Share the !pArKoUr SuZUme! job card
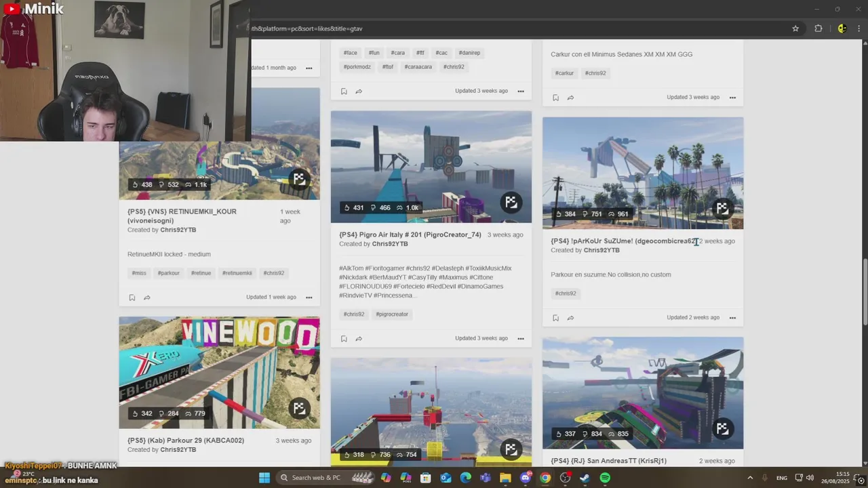868x488 pixels. click(570, 318)
